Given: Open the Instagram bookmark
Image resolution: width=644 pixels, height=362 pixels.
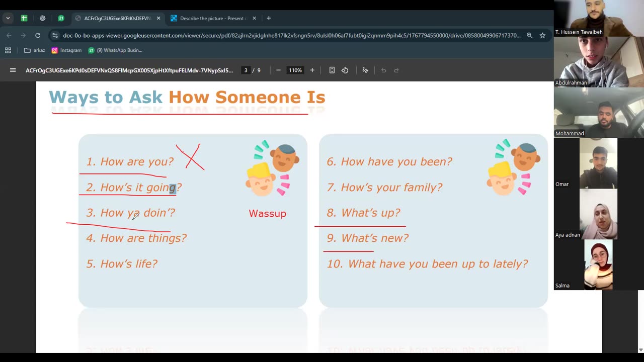Looking at the screenshot, I should pyautogui.click(x=66, y=50).
